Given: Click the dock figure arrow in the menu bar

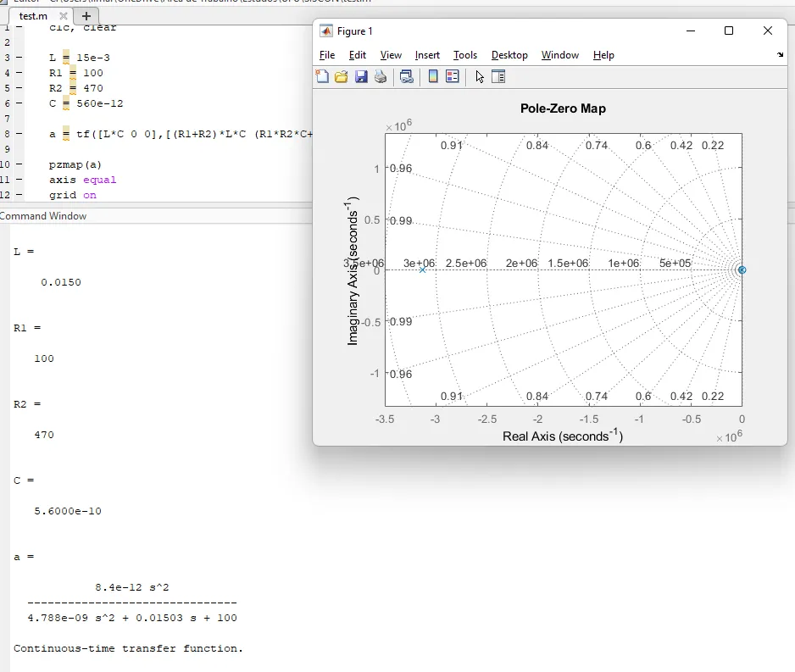Looking at the screenshot, I should pos(780,55).
